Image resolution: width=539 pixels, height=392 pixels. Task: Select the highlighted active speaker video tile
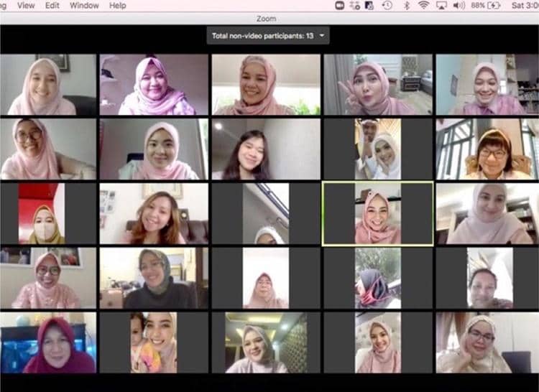point(377,213)
